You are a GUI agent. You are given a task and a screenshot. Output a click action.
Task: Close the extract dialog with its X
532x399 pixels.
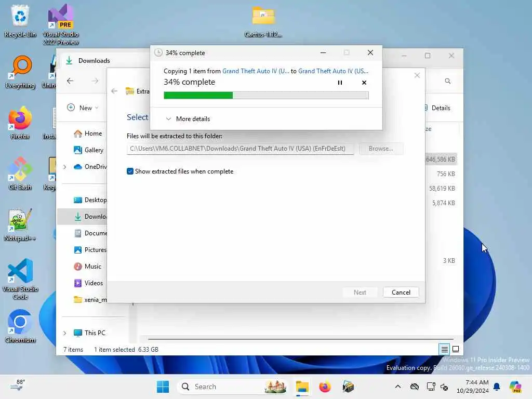pos(417,75)
